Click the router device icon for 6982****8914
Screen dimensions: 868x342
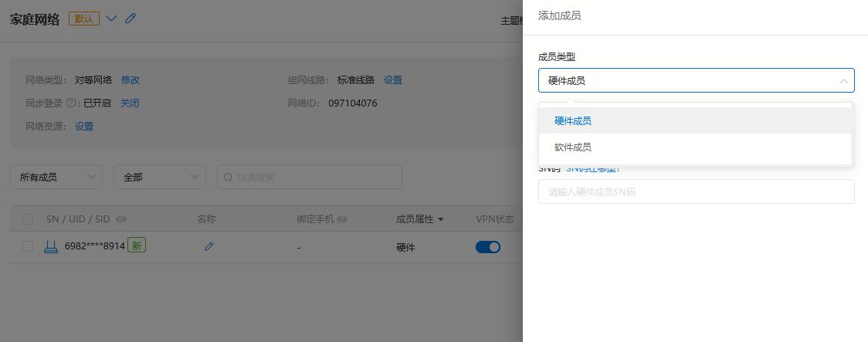click(51, 247)
